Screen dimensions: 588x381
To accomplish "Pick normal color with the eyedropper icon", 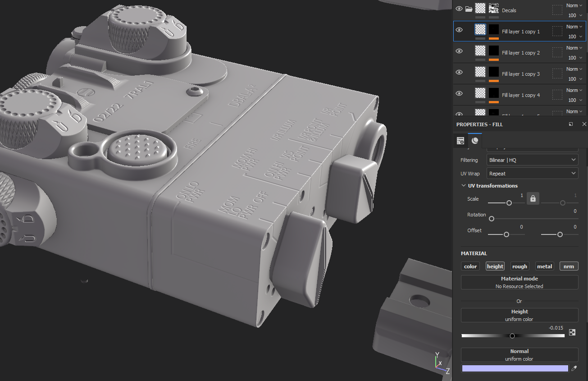I will pos(574,368).
